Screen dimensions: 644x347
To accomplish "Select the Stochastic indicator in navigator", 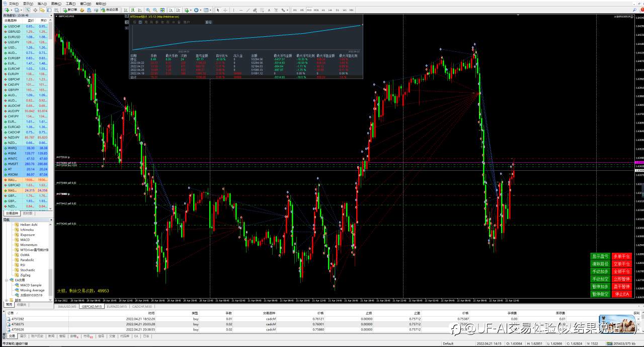I will tap(28, 270).
